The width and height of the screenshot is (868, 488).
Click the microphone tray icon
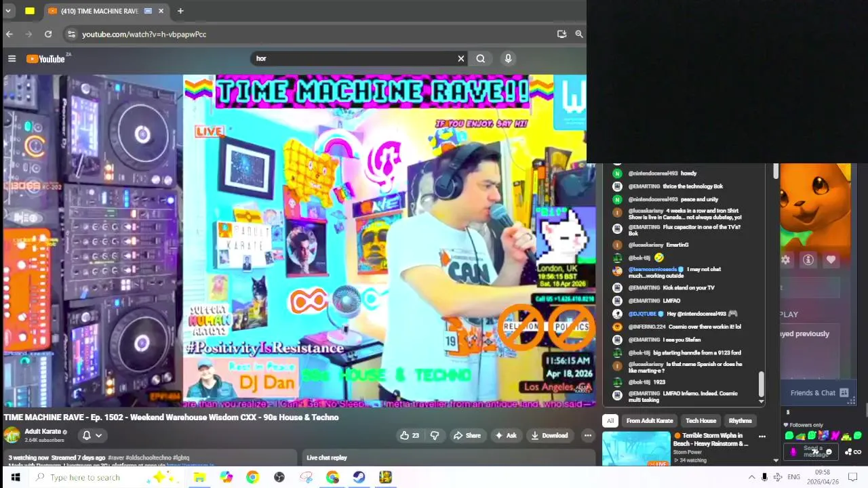pyautogui.click(x=764, y=477)
